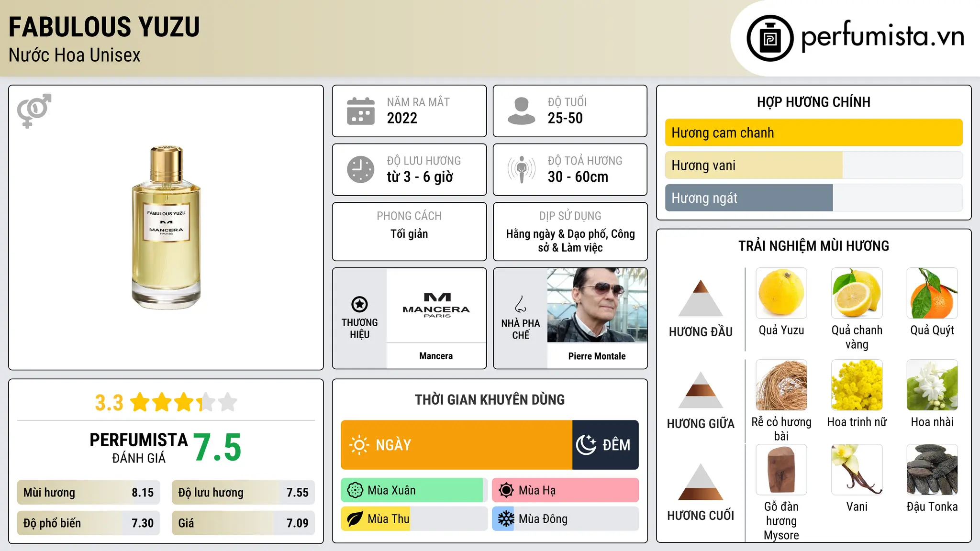Click the person icon beside Độ tuổi

coord(522,111)
